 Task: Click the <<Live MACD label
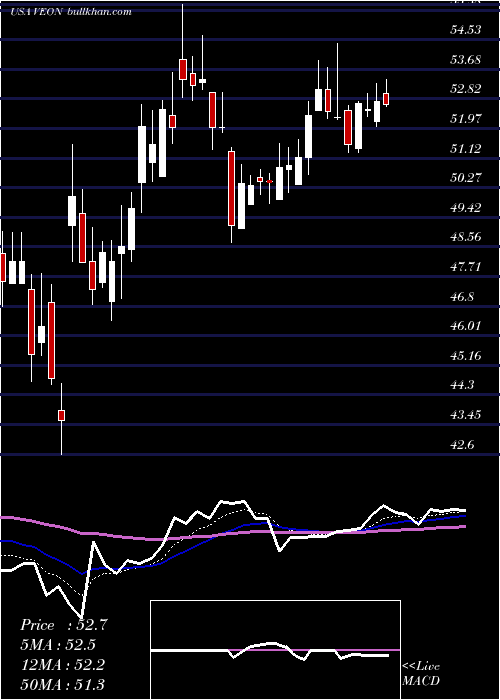click(x=421, y=673)
